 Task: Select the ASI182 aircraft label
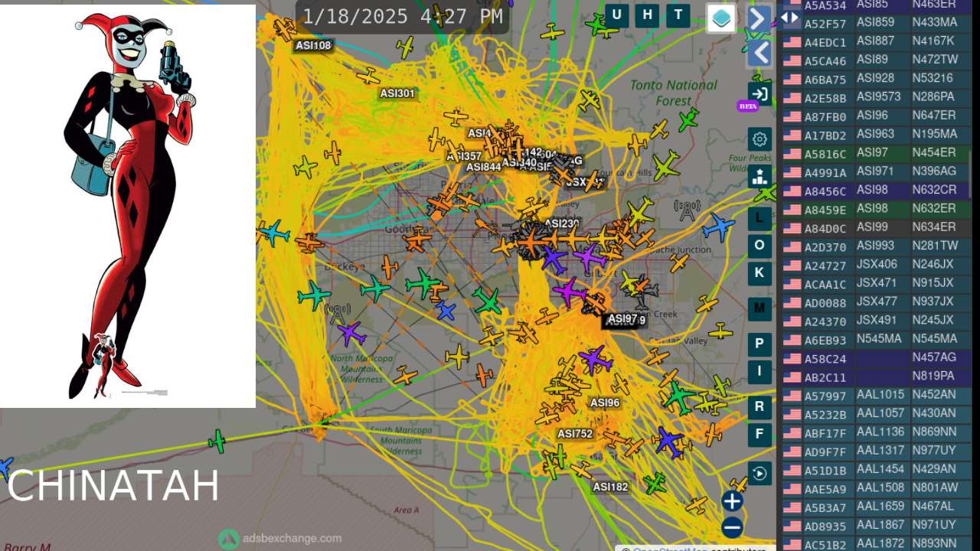(x=610, y=487)
